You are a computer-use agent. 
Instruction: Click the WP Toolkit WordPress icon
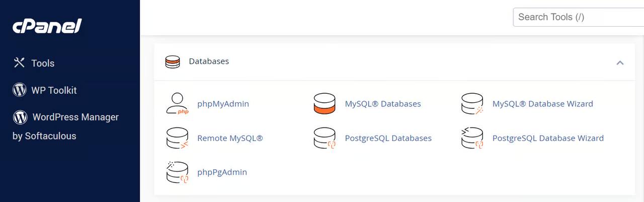(x=19, y=90)
